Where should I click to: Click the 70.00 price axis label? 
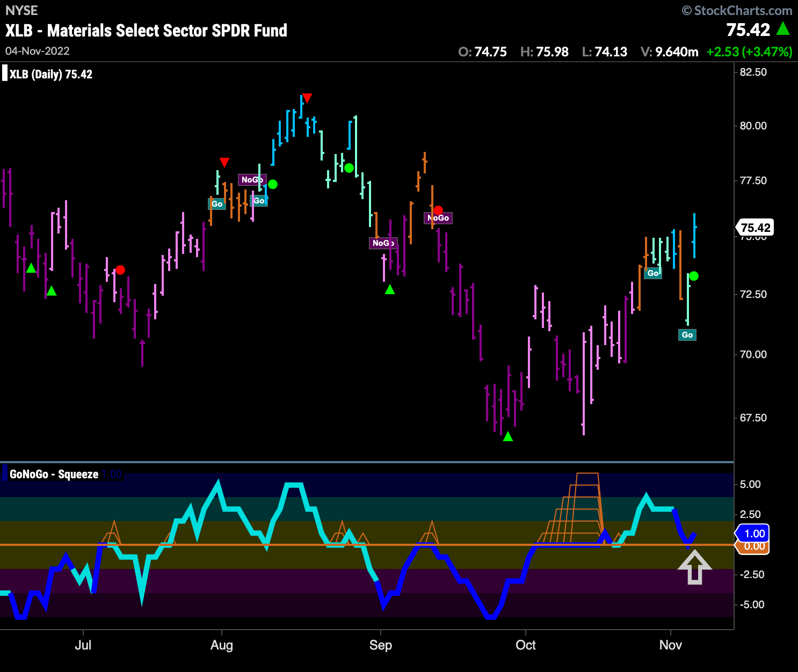[x=753, y=354]
